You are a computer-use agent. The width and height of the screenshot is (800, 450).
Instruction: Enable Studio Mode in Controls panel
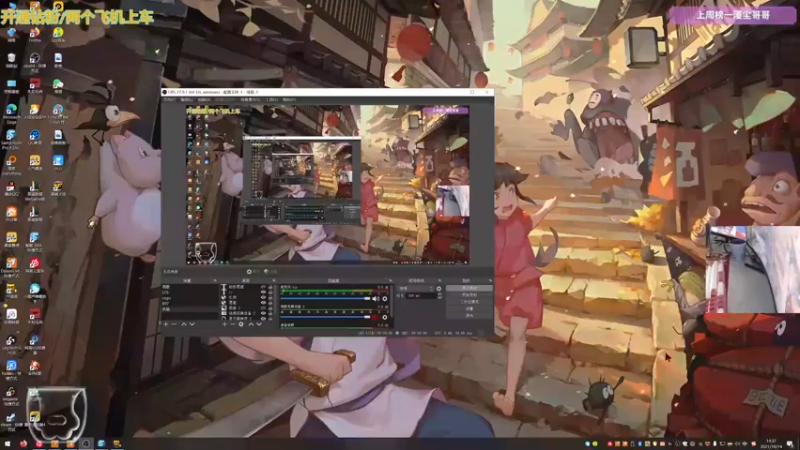click(x=469, y=302)
